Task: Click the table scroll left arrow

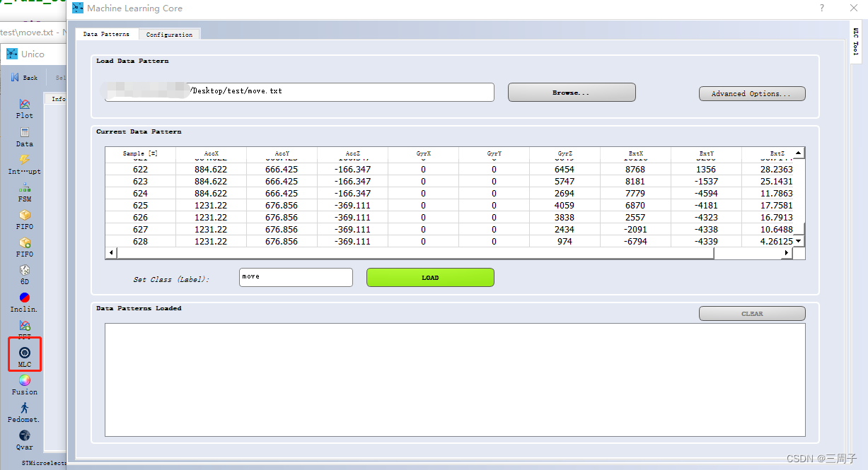Action: 110,253
